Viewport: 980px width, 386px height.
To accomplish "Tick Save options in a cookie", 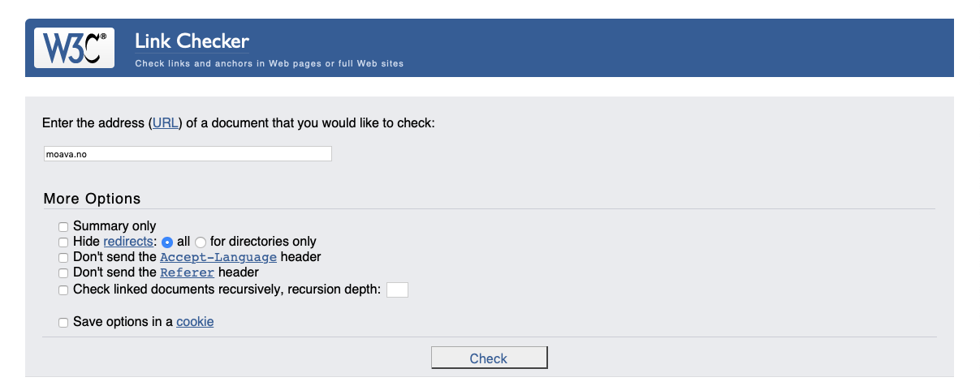I will point(63,323).
